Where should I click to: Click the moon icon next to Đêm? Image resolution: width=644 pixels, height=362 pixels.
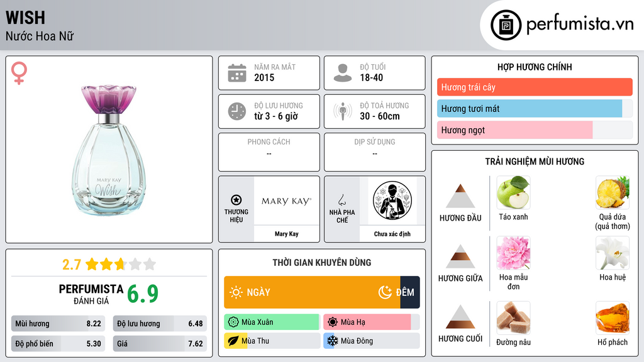click(x=385, y=292)
